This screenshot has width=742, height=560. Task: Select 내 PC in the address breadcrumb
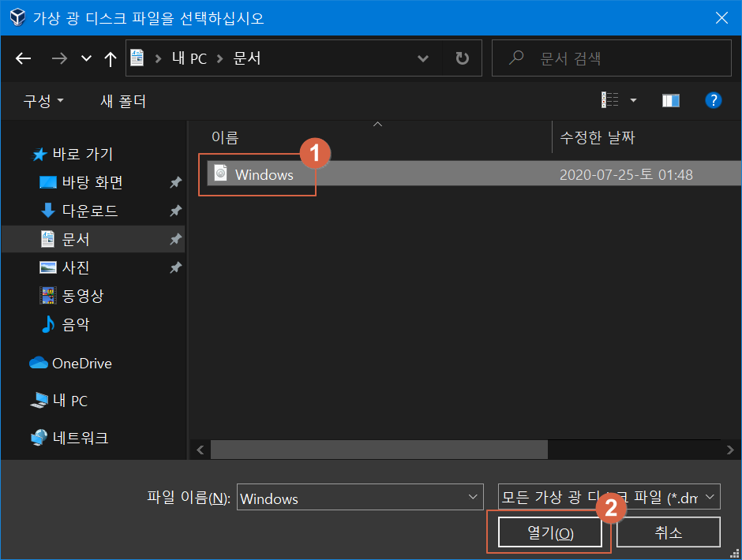tap(189, 58)
